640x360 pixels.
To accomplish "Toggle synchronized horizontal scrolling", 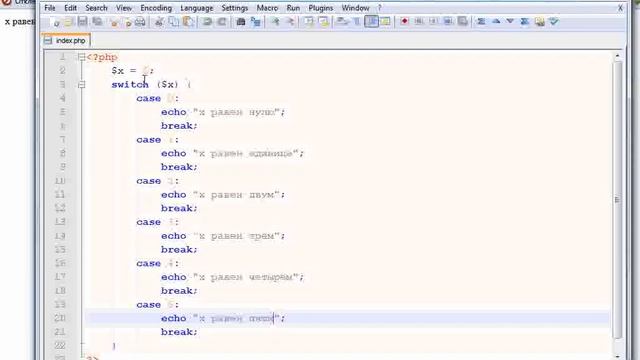I will coord(323,22).
